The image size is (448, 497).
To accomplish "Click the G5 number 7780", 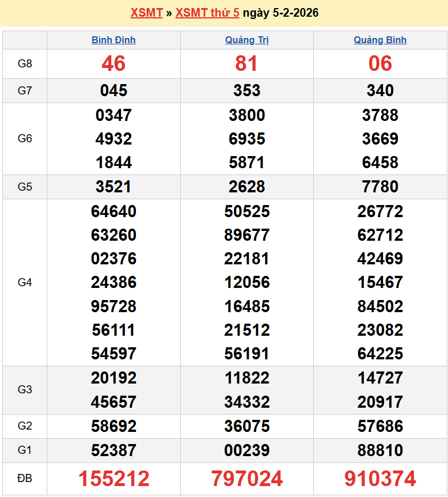I will [x=380, y=187].
